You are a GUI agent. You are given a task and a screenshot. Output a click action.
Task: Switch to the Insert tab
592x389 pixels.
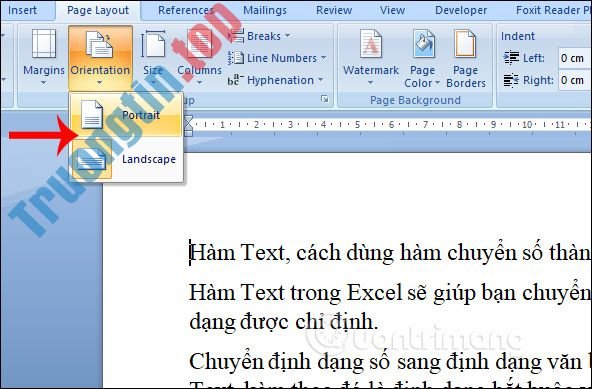[22, 10]
